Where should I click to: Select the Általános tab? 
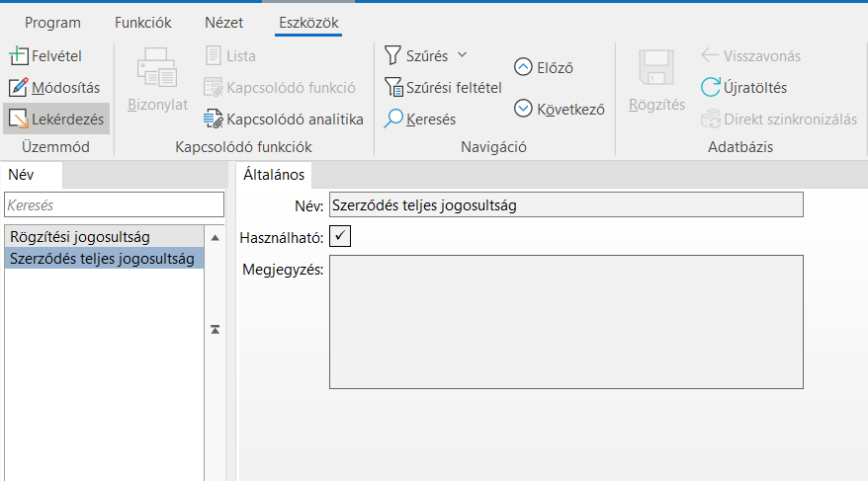(x=276, y=175)
